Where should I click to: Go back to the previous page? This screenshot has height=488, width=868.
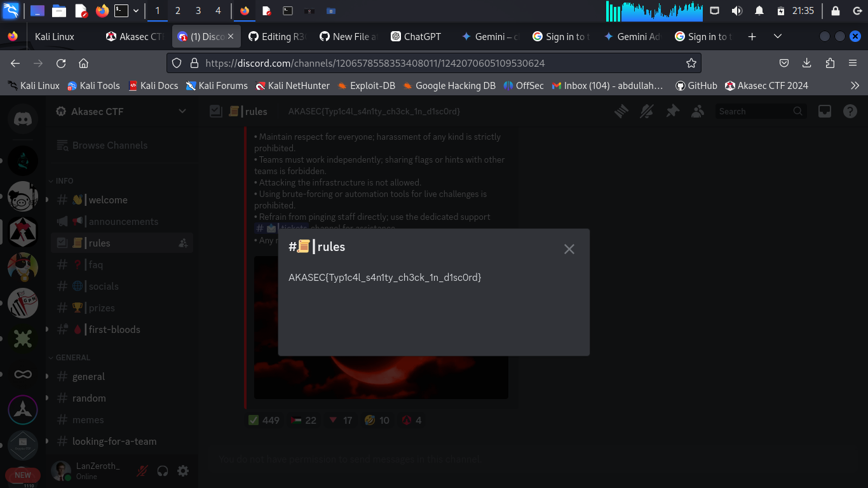pyautogui.click(x=15, y=63)
